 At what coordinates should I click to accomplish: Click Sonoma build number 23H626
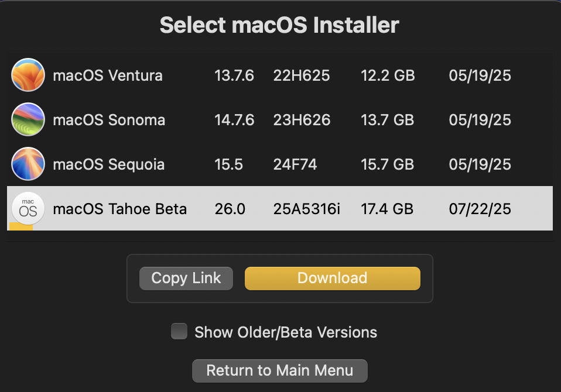tap(302, 120)
